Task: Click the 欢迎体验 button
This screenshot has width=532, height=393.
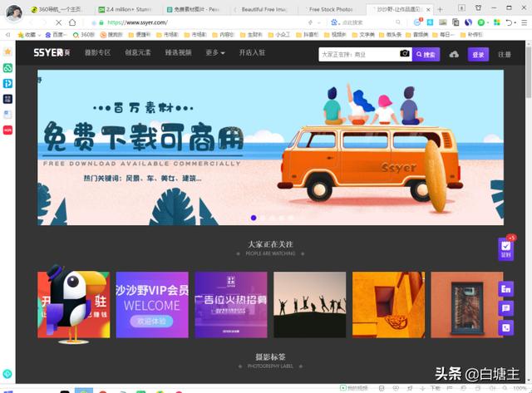Action: pyautogui.click(x=151, y=322)
